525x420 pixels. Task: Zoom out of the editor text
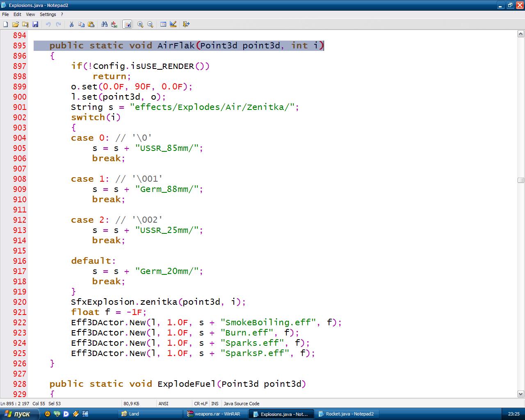click(x=150, y=24)
